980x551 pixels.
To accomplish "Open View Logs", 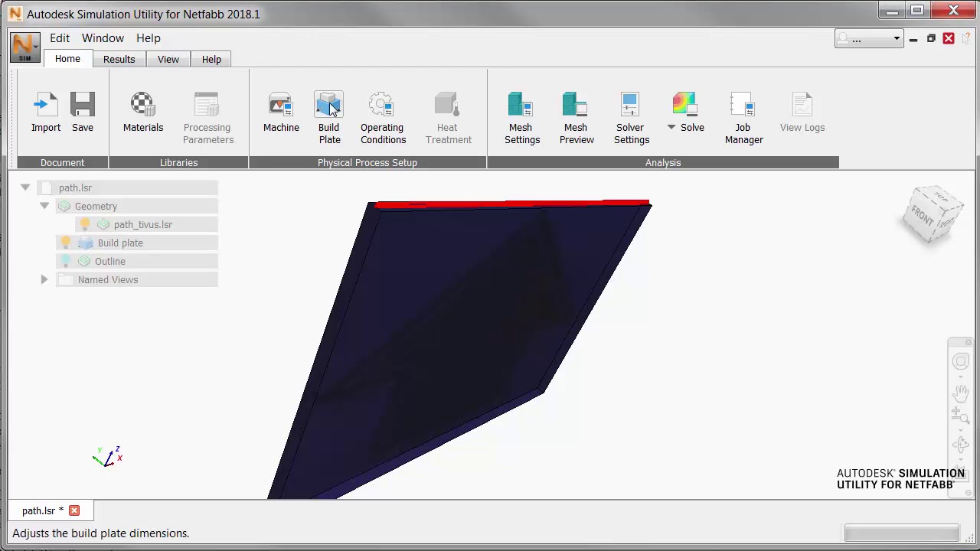I will tap(802, 112).
